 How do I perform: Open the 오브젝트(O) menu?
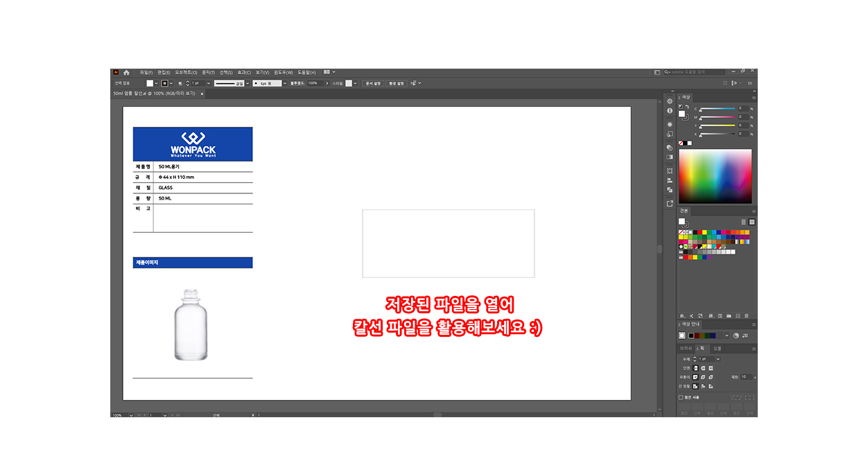click(x=186, y=72)
